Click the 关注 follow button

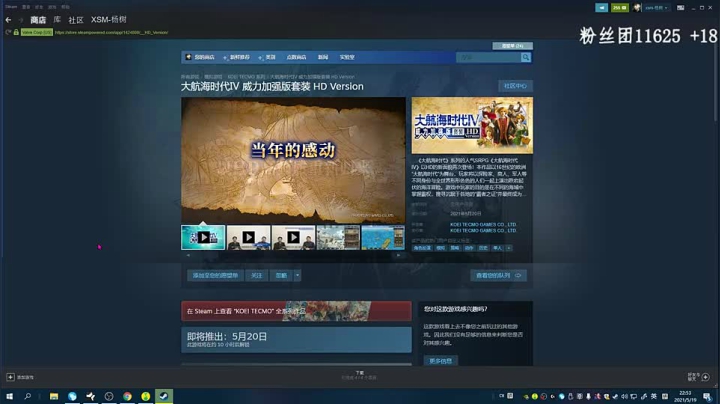pyautogui.click(x=256, y=275)
